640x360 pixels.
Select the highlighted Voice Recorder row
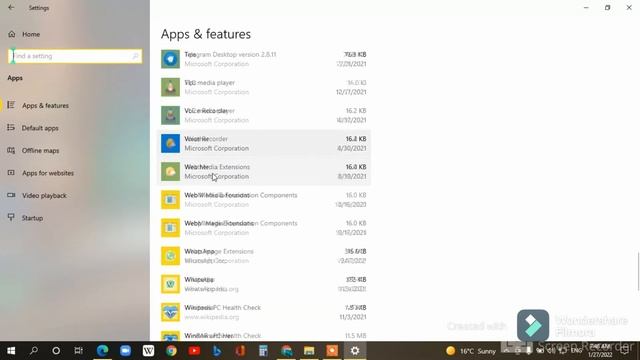tap(264, 144)
